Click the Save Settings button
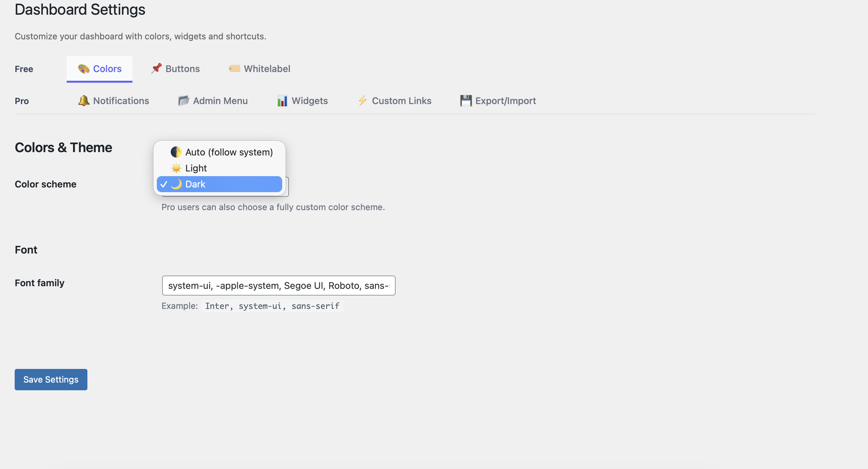The height and width of the screenshot is (469, 868). 51,379
